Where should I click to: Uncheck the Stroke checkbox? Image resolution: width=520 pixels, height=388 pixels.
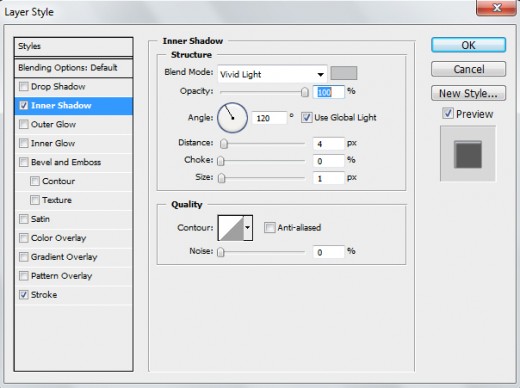pyautogui.click(x=24, y=295)
